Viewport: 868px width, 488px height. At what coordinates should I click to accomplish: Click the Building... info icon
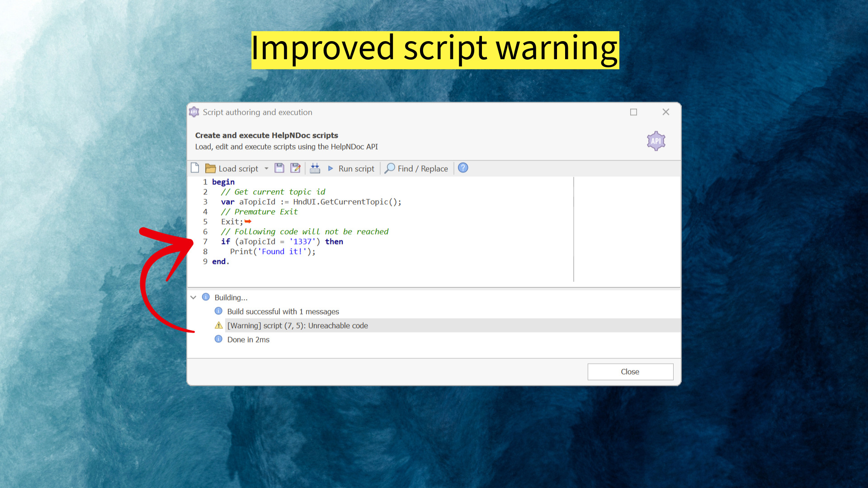coord(206,297)
